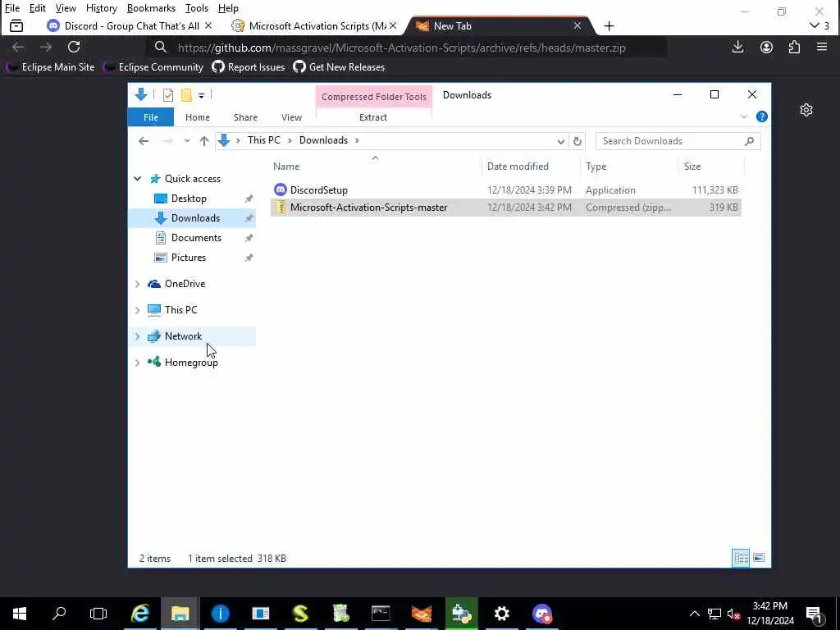Expand the ribbon with chevron
The width and height of the screenshot is (840, 630).
tap(743, 116)
